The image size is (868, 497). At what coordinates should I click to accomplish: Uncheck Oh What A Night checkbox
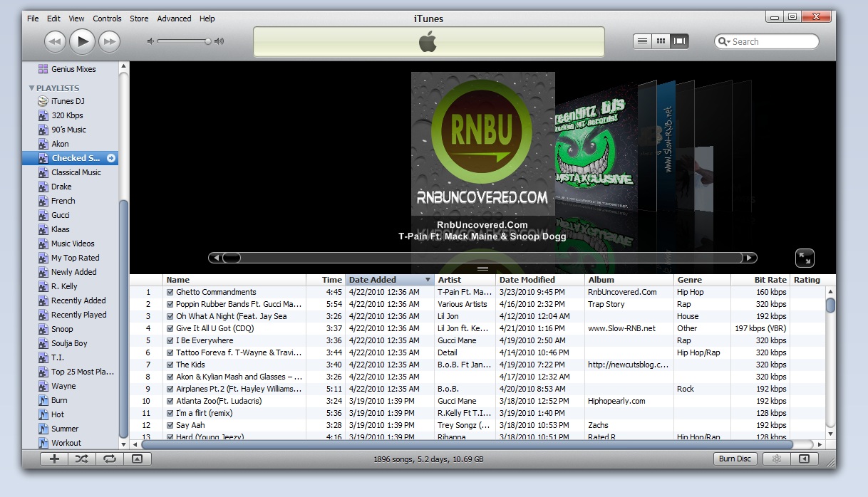[170, 316]
